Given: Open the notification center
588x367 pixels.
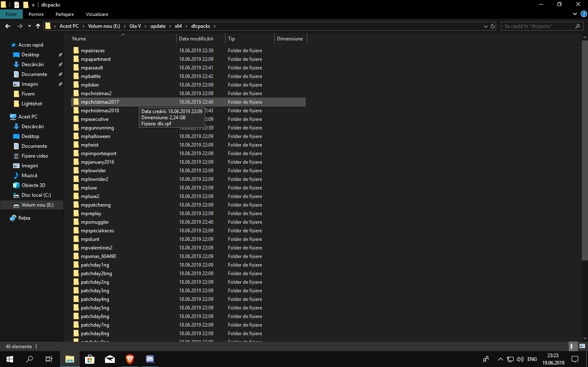Looking at the screenshot, I should (575, 359).
